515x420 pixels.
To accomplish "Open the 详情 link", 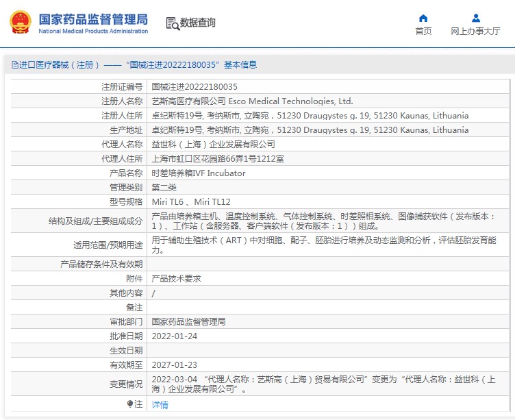I will 160,404.
